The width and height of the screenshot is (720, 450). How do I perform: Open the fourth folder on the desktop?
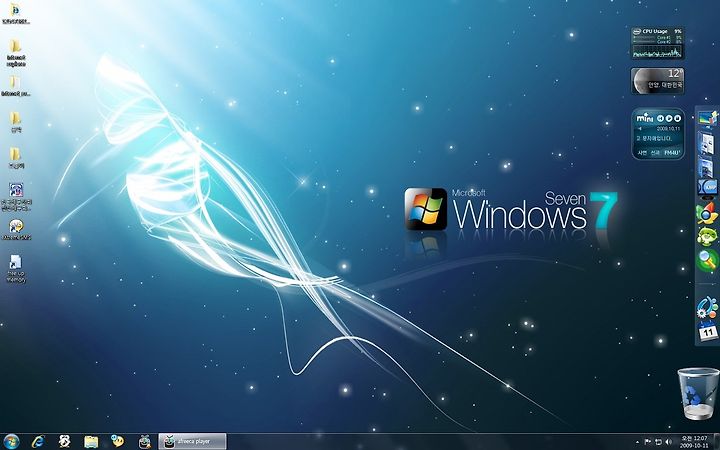(15, 121)
